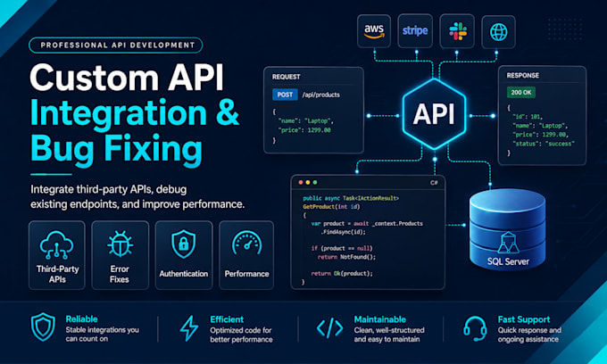Click the .FindAsync(id); code line
This screenshot has height=364, width=607.
point(343,232)
